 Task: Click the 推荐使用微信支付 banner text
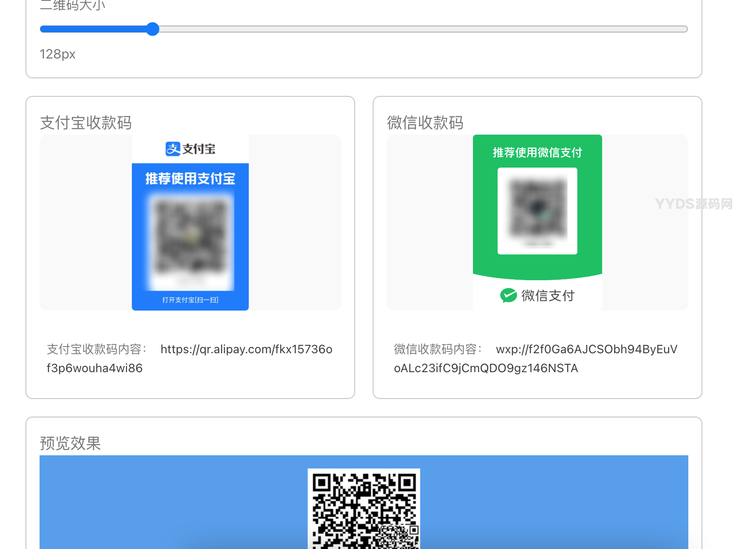[537, 153]
